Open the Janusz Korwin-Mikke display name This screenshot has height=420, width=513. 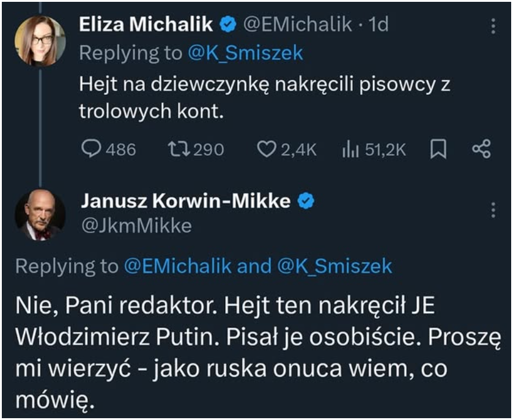click(185, 201)
